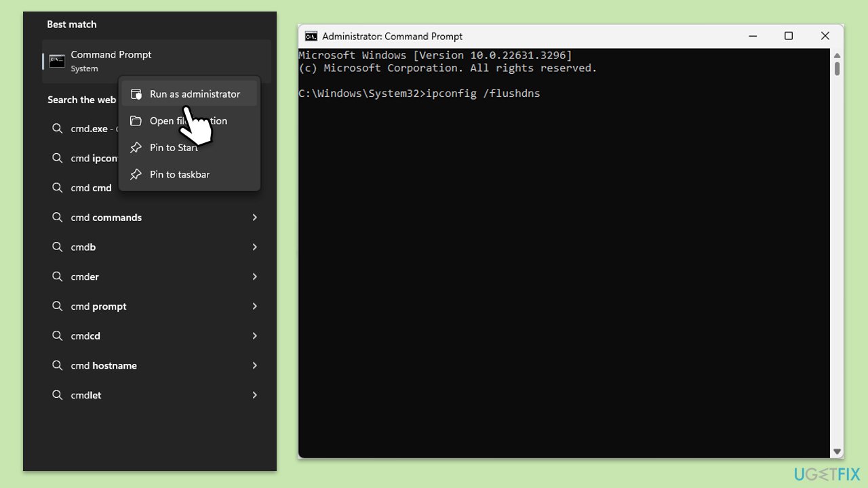This screenshot has height=488, width=868.
Task: Expand the cmd commands suggestion arrow
Action: [x=255, y=218]
